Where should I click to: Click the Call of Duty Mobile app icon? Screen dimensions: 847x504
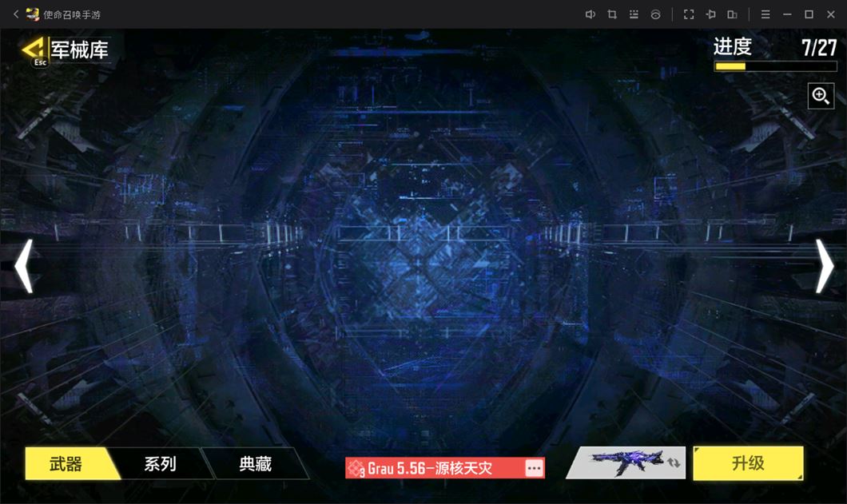coord(33,14)
